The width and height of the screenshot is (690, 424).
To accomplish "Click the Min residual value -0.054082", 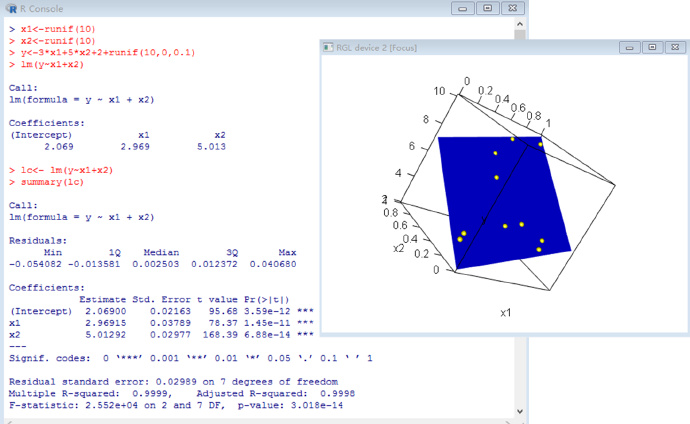I will click(x=35, y=264).
